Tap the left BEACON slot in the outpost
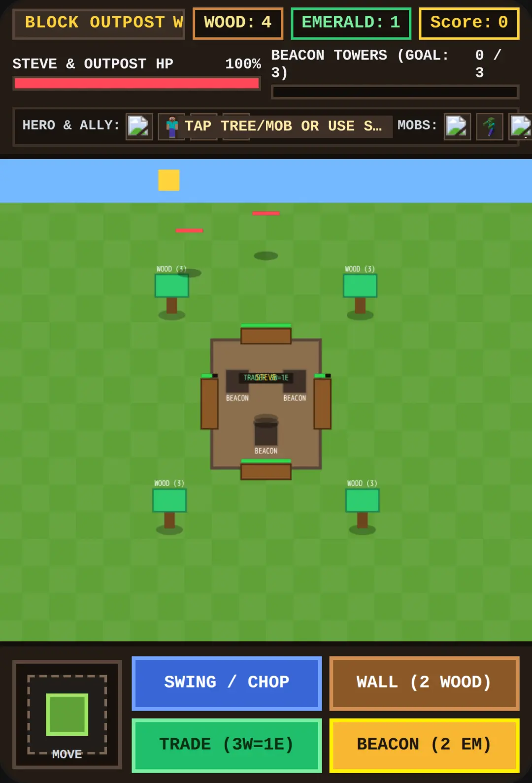 (237, 382)
